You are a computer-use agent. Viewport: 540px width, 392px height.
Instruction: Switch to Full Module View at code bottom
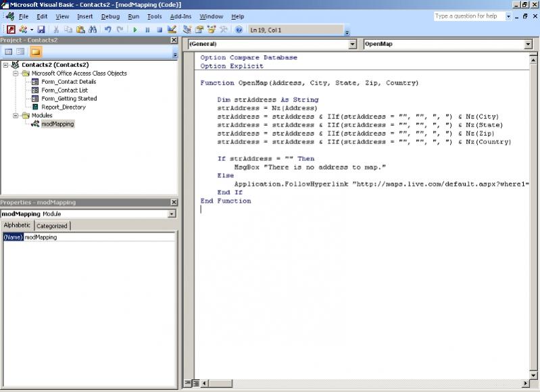(x=195, y=383)
